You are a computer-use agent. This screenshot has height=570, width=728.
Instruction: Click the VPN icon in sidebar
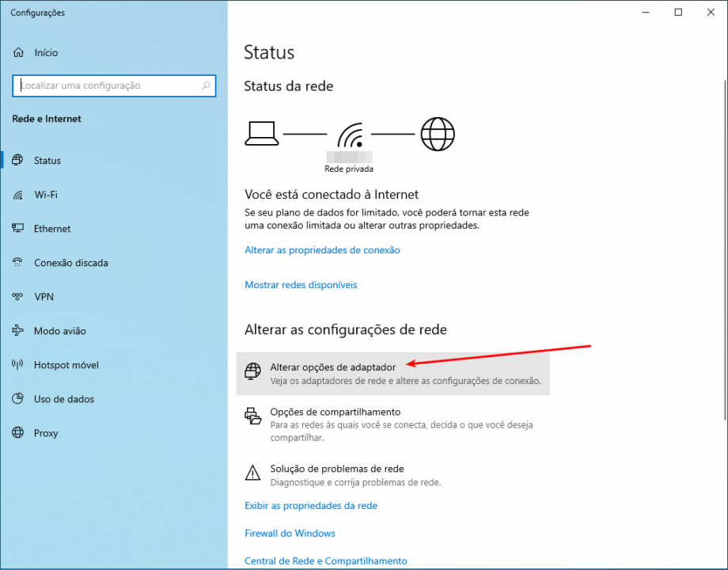[x=18, y=297]
